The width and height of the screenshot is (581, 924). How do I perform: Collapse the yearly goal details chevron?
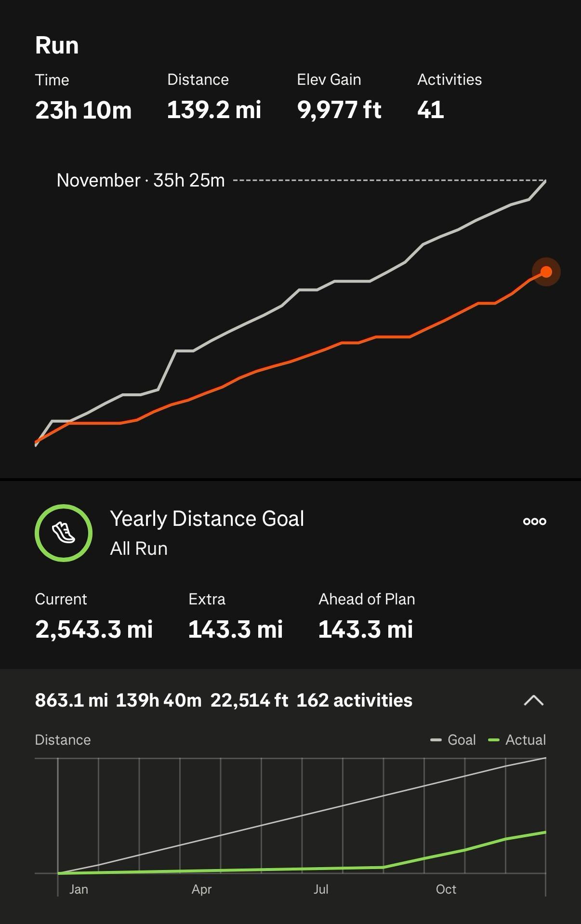click(x=533, y=700)
